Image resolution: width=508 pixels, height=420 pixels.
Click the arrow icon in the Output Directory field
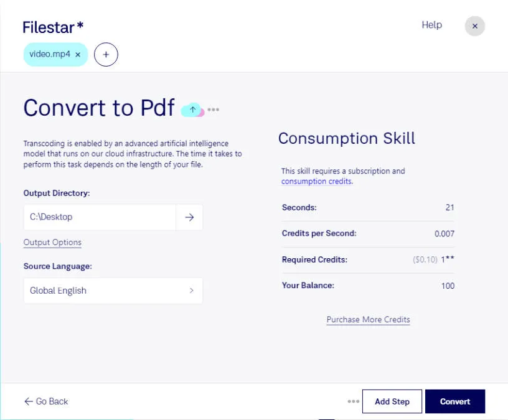click(x=190, y=217)
